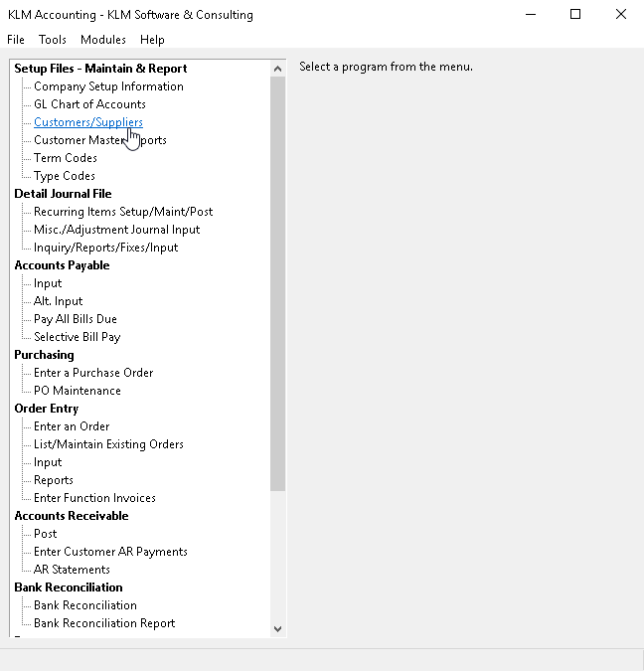Open Misc./Adjustment Journal Input

coord(117,230)
